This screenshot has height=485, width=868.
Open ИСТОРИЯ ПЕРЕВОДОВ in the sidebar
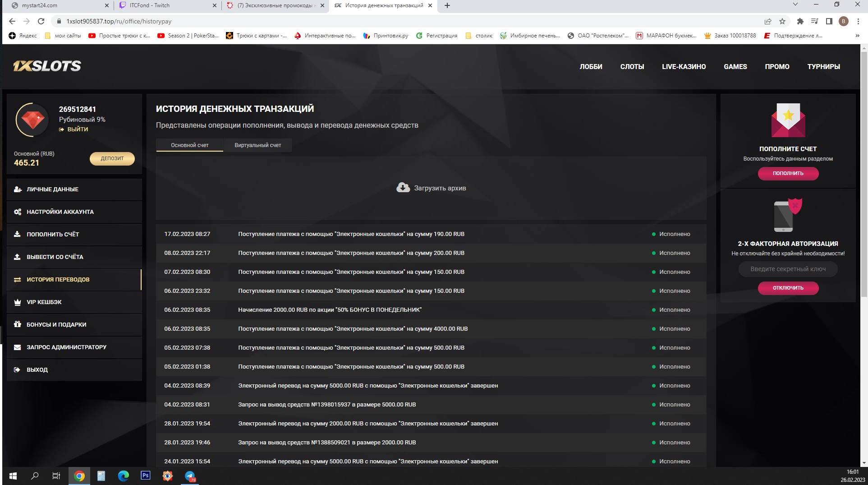coord(74,280)
